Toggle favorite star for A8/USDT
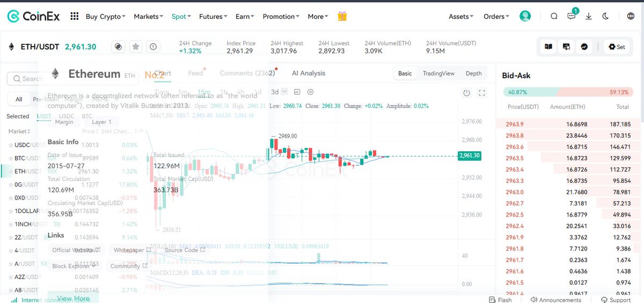Image resolution: width=644 pixels, height=303 pixels. [x=10, y=290]
